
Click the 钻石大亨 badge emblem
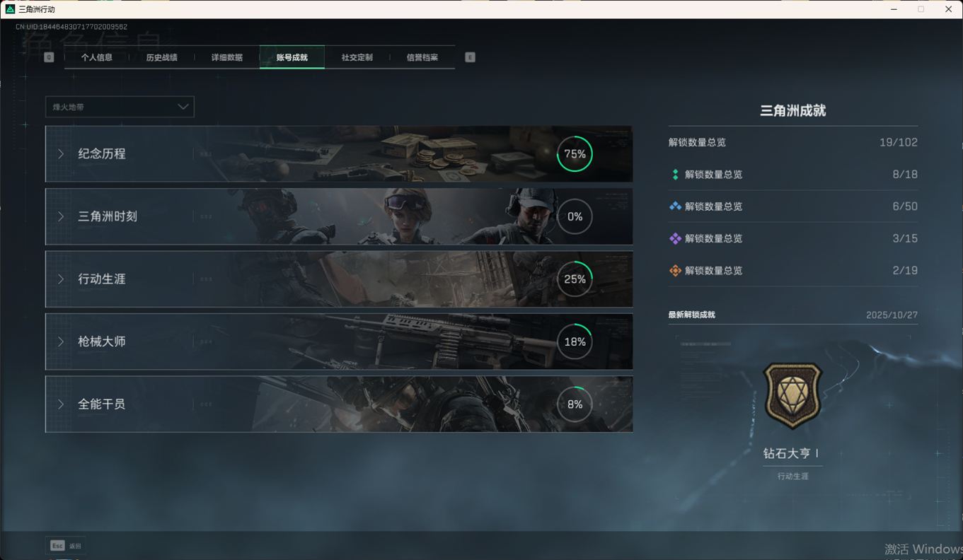(x=792, y=395)
